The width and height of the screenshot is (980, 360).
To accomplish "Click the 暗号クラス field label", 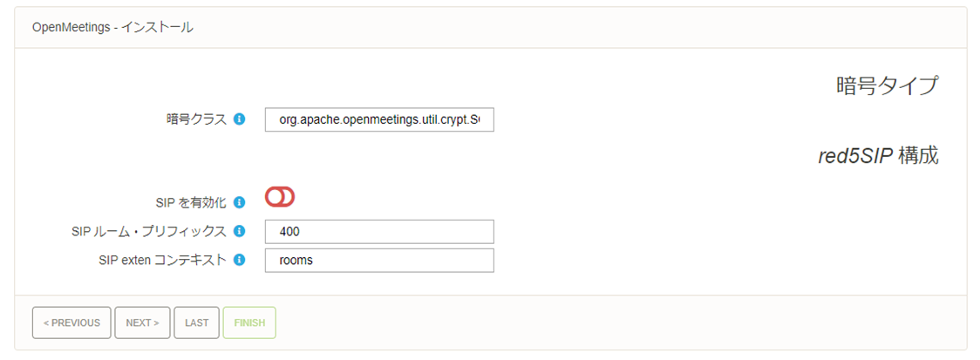I will click(196, 119).
